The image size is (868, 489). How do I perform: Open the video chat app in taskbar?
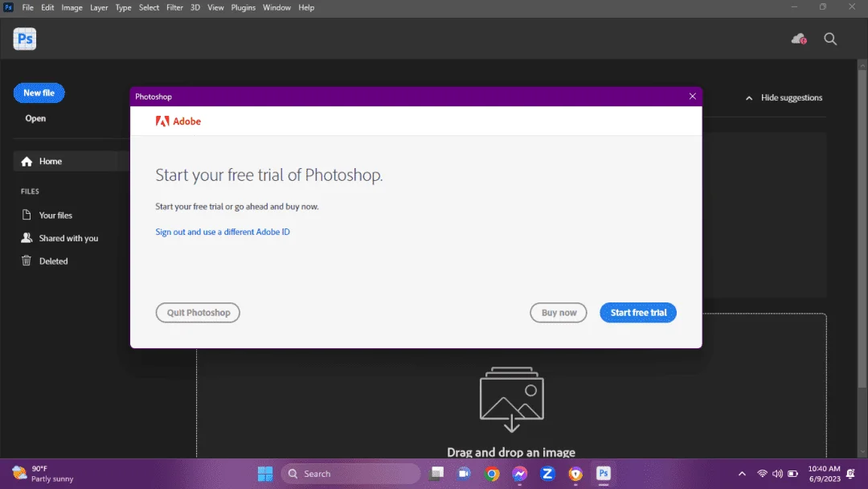tap(464, 474)
